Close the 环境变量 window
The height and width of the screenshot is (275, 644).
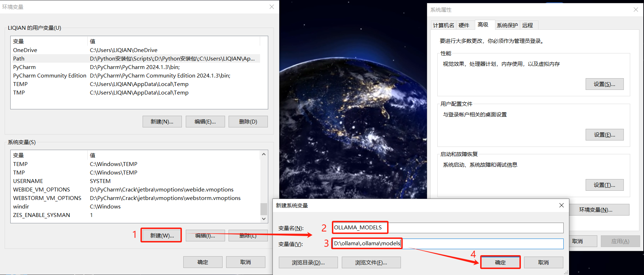pyautogui.click(x=272, y=7)
